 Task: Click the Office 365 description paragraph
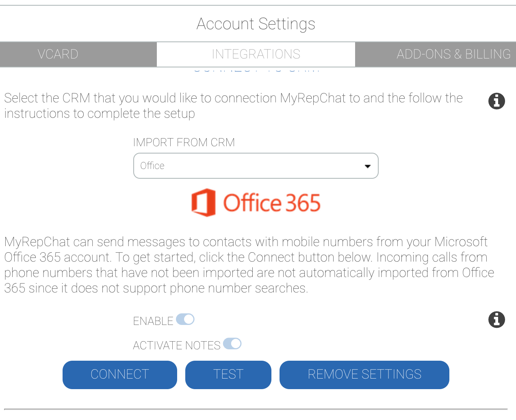[x=249, y=265]
